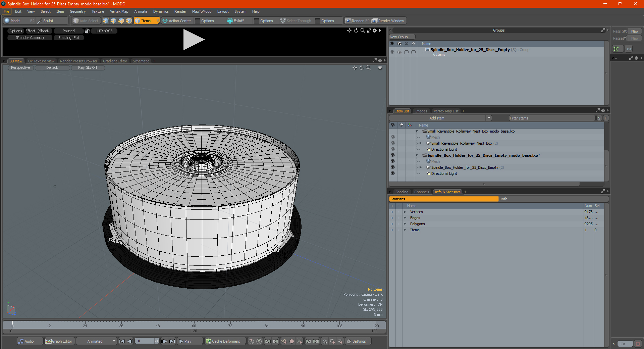The height and width of the screenshot is (349, 644).
Task: Open the Graph Editor
Action: coord(59,341)
